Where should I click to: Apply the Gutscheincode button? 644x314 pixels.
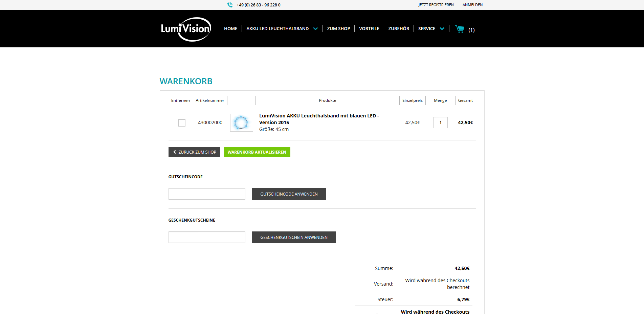[x=289, y=194]
